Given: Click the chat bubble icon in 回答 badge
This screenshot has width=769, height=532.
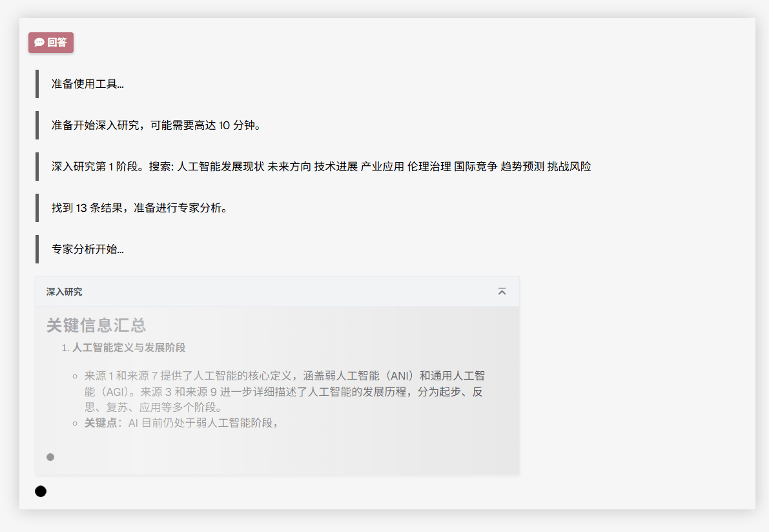Looking at the screenshot, I should pos(39,43).
